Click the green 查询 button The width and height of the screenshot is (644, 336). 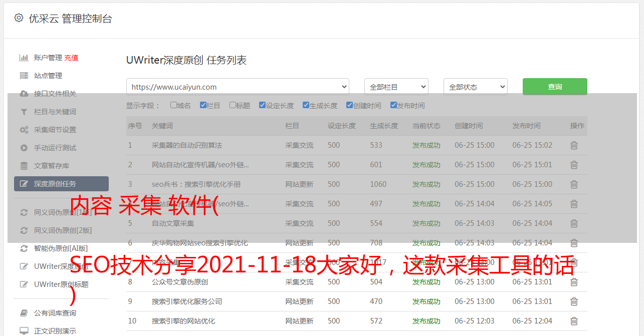tap(555, 87)
